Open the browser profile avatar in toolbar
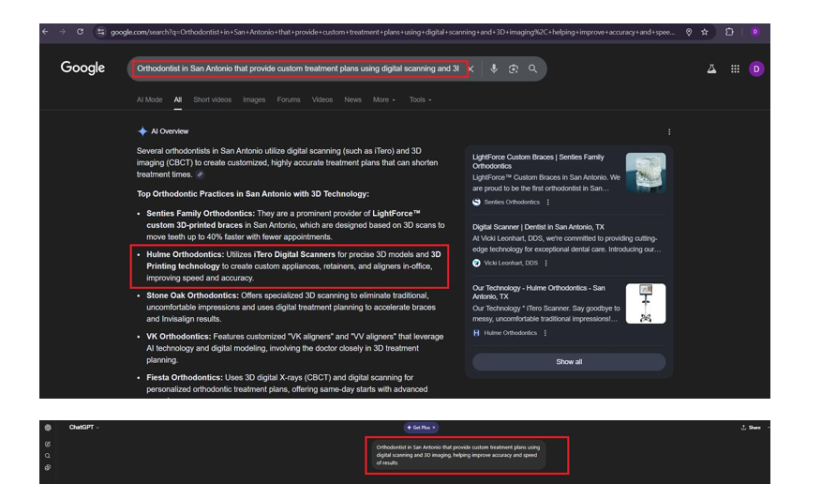This screenshot has height=484, width=836. click(755, 32)
